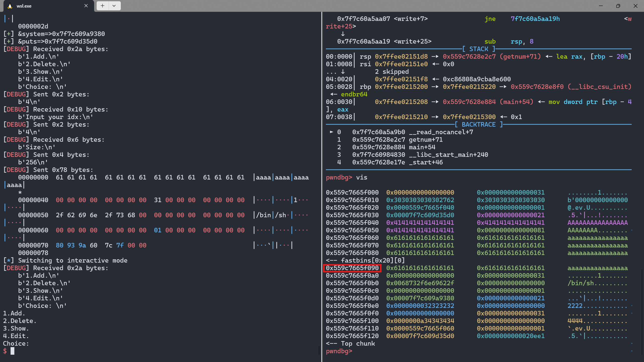Click the '2.Delete.' menu line at bottom
Viewport: 644px width, 362px height.
click(20, 321)
